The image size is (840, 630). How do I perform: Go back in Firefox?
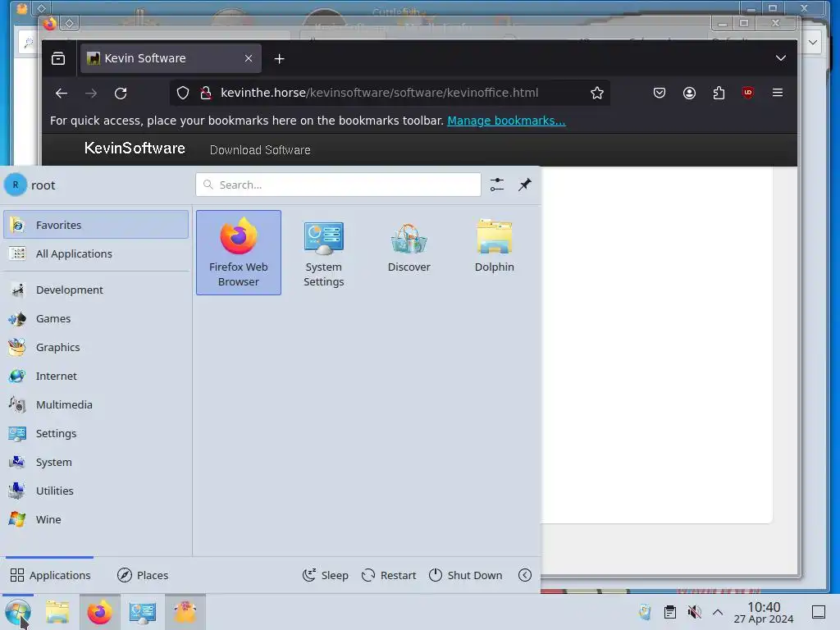point(61,94)
